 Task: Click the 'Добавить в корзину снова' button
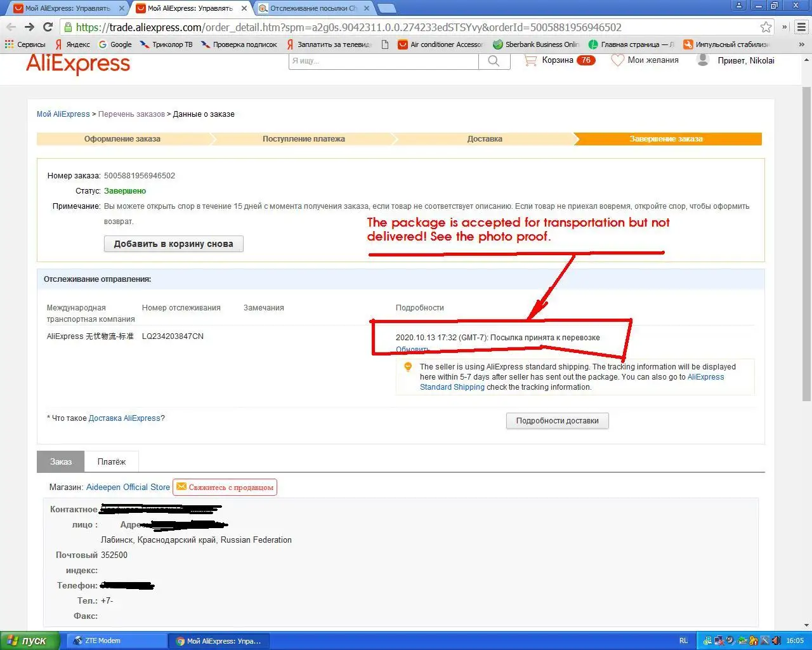[173, 244]
